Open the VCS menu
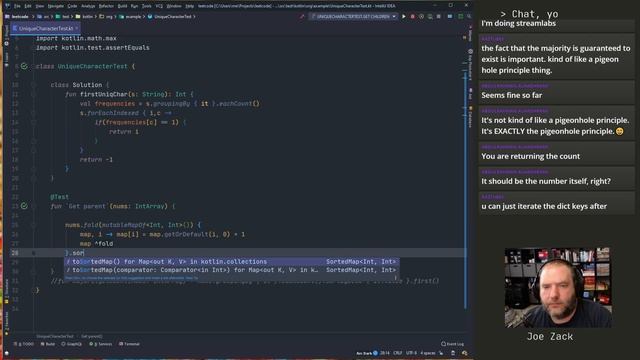This screenshot has height=360, width=640. coord(159,6)
